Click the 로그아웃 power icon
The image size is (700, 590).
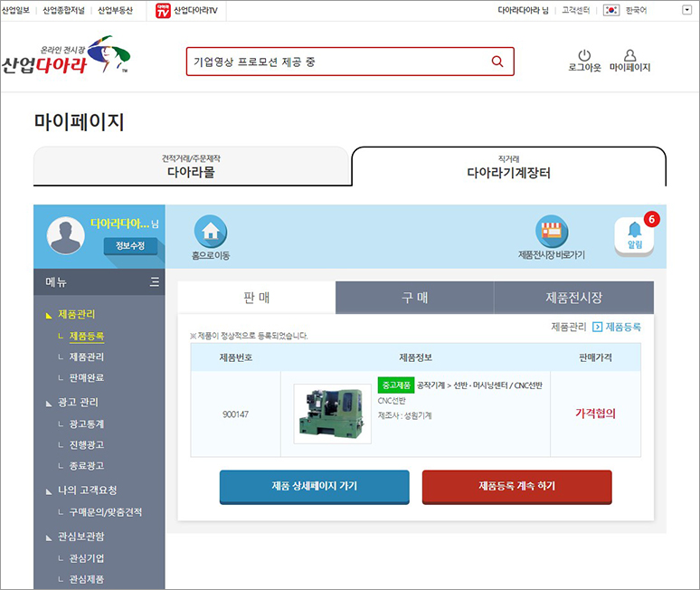tap(583, 56)
